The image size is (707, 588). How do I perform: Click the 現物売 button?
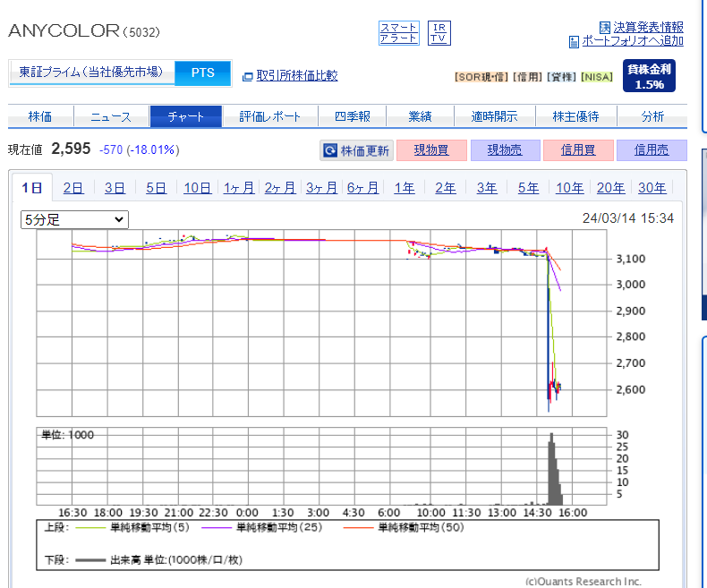coord(505,150)
